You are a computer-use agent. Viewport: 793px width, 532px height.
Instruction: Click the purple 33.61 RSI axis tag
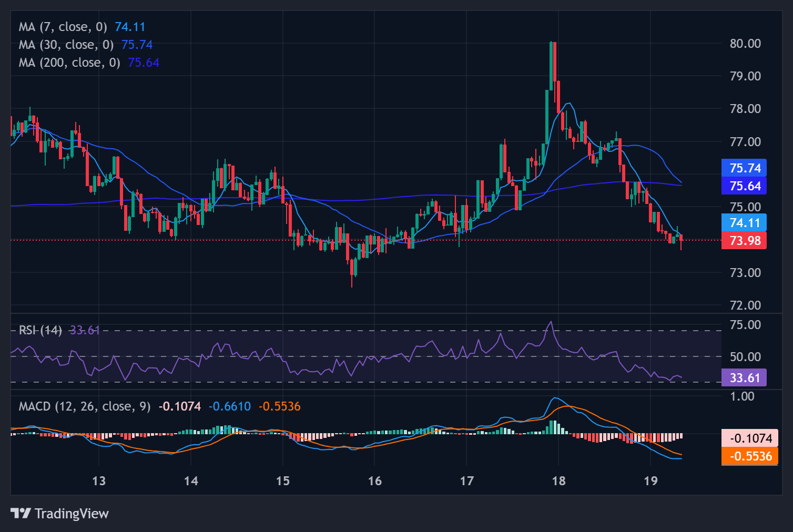coord(744,378)
